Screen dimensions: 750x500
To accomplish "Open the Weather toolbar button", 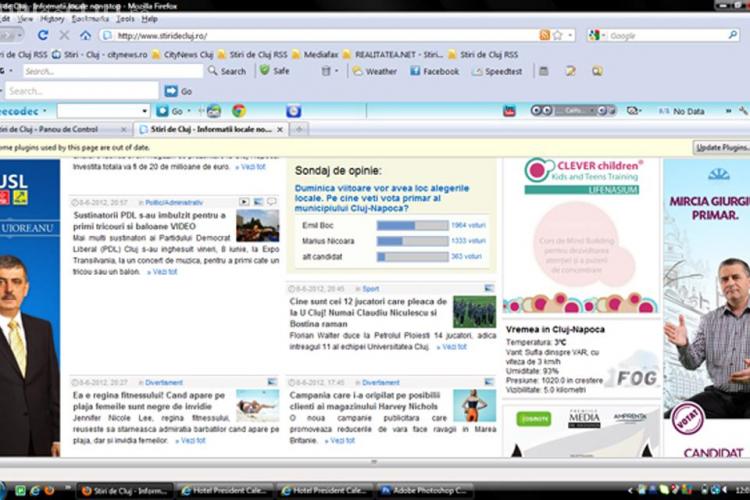I will coord(375,71).
